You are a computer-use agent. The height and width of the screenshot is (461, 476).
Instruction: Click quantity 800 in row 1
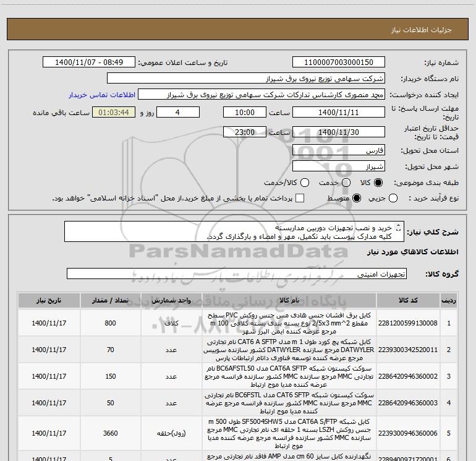110,323
